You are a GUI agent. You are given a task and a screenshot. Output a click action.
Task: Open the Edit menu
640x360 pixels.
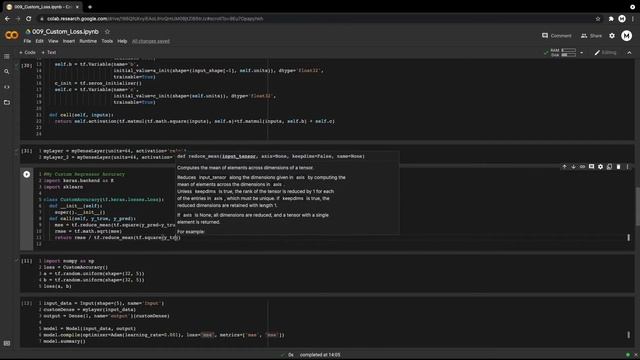pyautogui.click(x=39, y=41)
